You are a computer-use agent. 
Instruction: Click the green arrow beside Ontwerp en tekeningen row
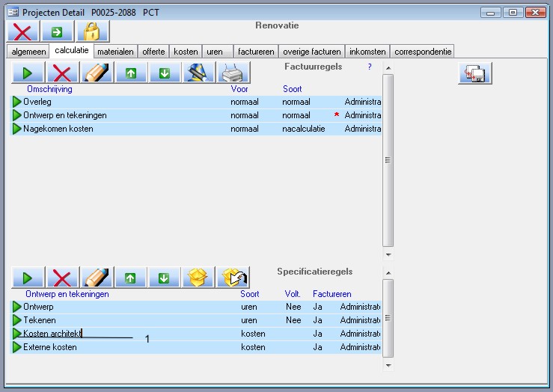coord(16,115)
